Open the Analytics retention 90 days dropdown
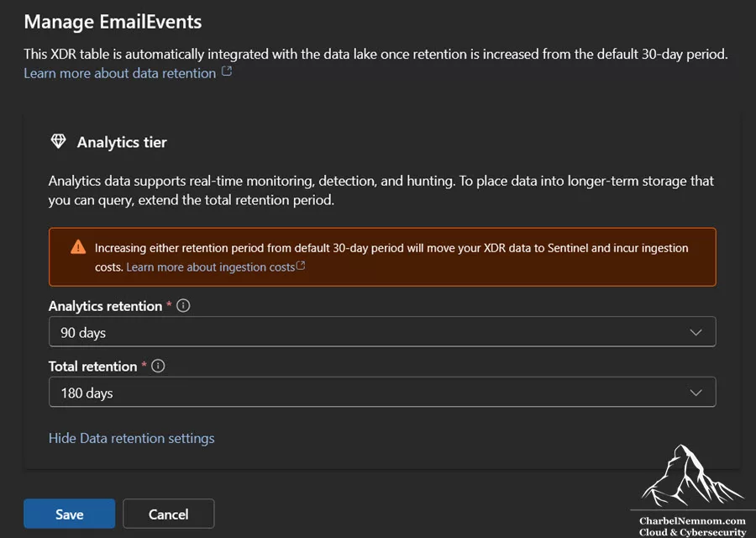Image resolution: width=756 pixels, height=538 pixels. click(x=382, y=332)
